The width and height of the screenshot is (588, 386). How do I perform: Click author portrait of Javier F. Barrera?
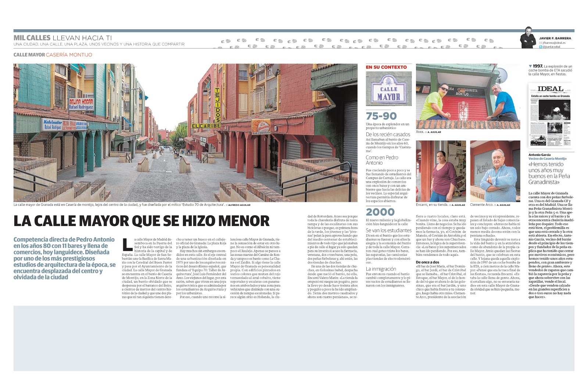point(528,37)
